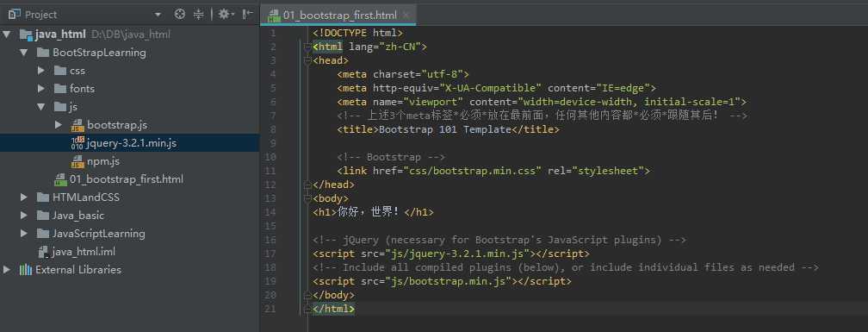This screenshot has height=332, width=868.
Task: Click the meta charset 'utf-8' line
Action: click(403, 74)
